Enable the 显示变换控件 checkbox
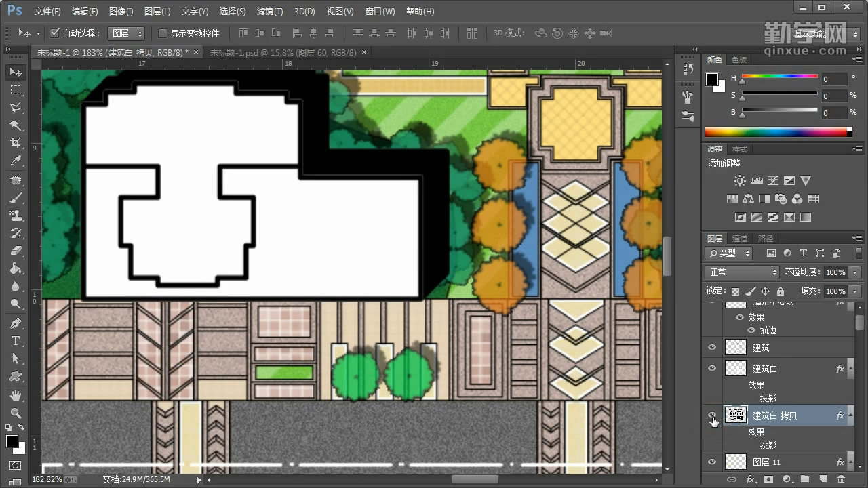 coord(162,33)
